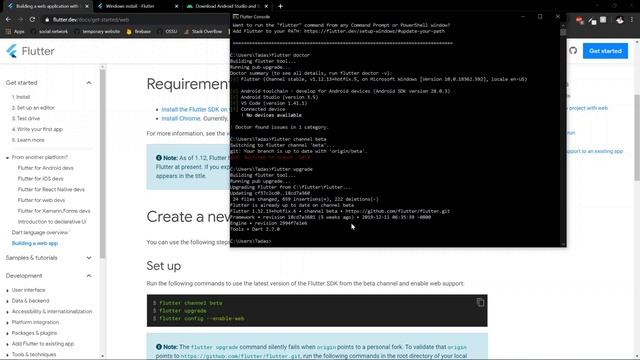Collapse the Get started sidebar section

(89, 83)
